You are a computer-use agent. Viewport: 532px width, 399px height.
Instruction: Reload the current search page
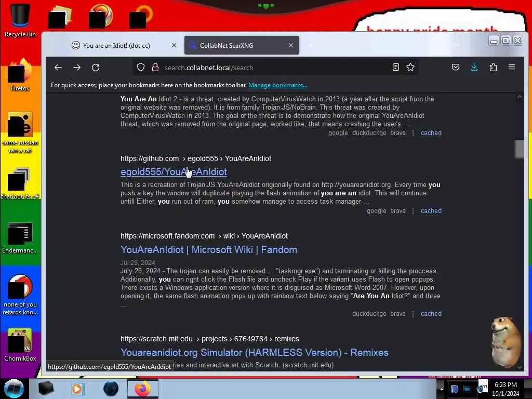click(96, 68)
